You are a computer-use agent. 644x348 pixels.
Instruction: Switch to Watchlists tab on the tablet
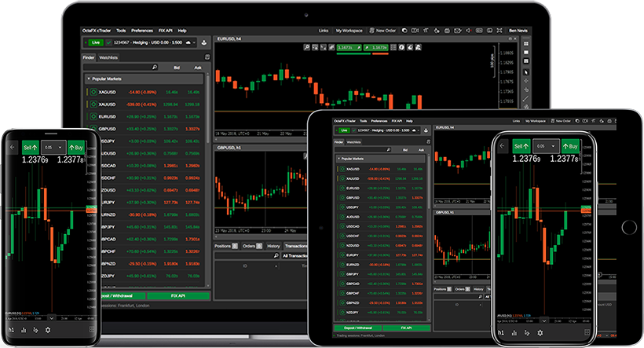[x=353, y=142]
